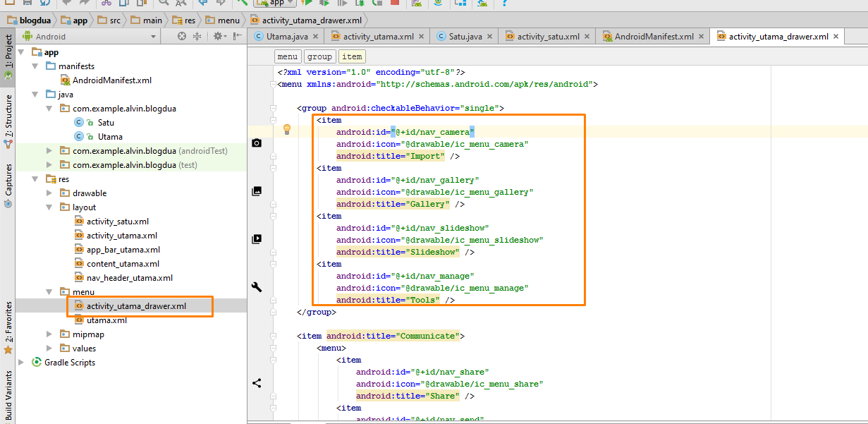Screen dimensions: 868x424
Task: Click res in the navigation bar
Action: coord(183,20)
